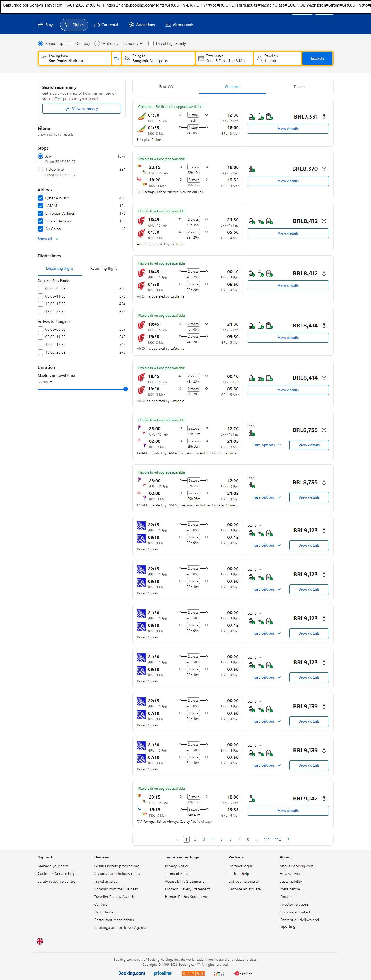Expand Fare options for the BRL8,735 LATAM flight
The height and width of the screenshot is (980, 371).
[x=267, y=445]
